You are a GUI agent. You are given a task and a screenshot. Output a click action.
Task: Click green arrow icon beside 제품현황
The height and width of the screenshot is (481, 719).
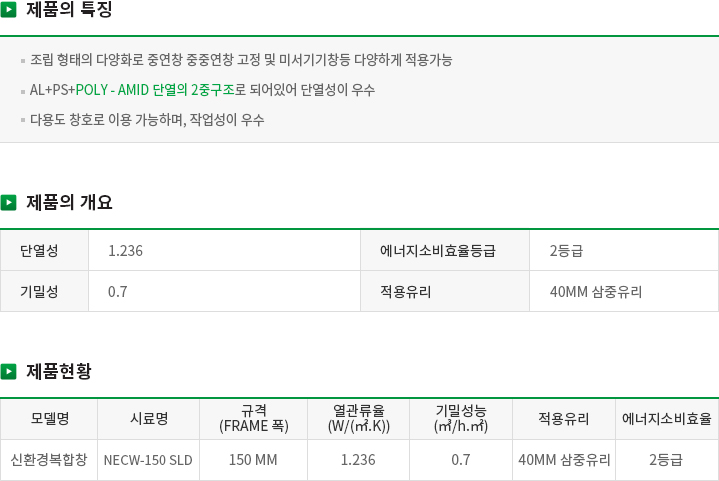pyautogui.click(x=8, y=371)
